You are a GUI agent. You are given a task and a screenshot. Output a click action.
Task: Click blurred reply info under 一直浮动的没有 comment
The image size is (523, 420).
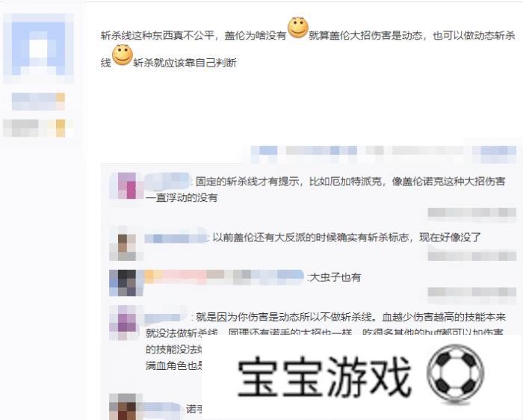(472, 212)
